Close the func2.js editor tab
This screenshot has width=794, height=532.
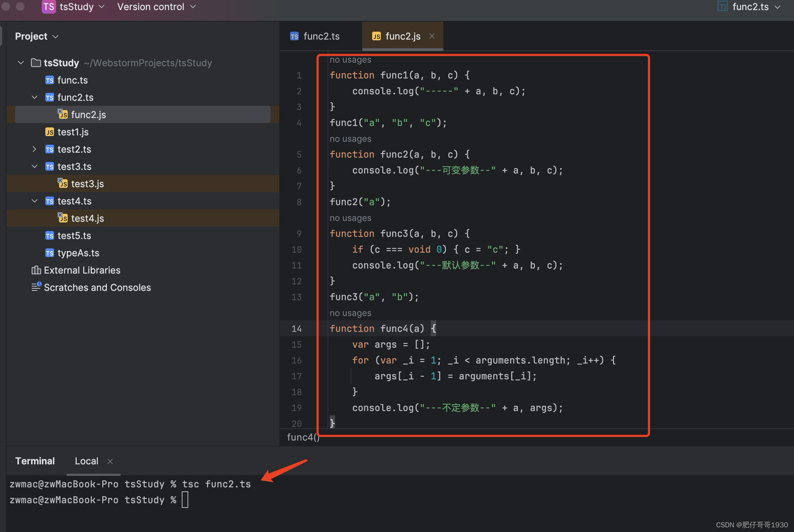pos(432,36)
